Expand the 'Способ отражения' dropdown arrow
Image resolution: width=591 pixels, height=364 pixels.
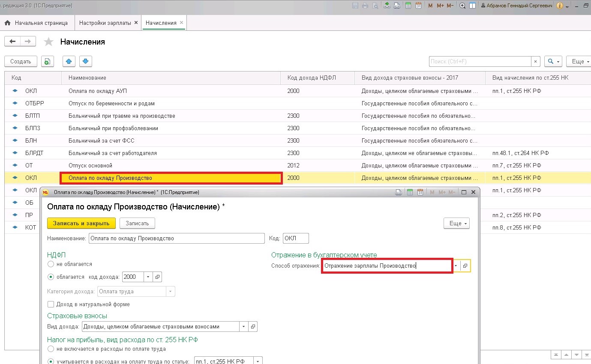point(456,266)
